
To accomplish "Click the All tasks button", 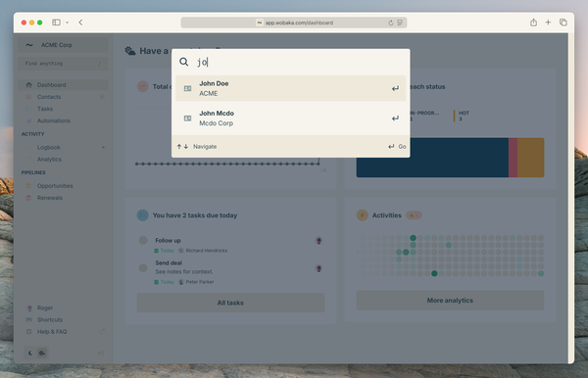I will tap(230, 303).
